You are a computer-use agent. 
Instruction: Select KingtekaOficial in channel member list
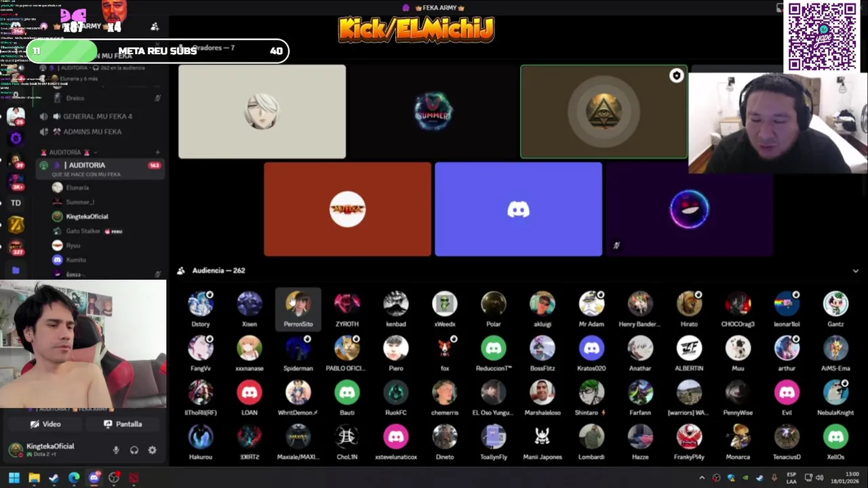point(87,217)
